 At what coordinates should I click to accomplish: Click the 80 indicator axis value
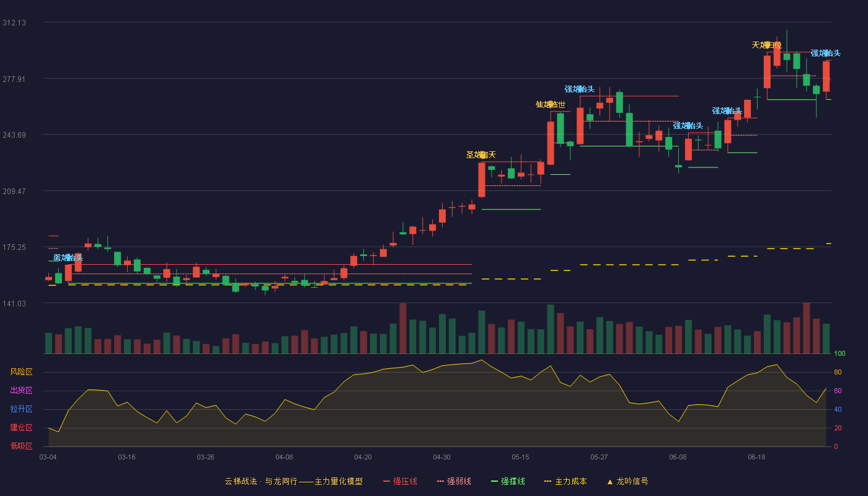[838, 372]
